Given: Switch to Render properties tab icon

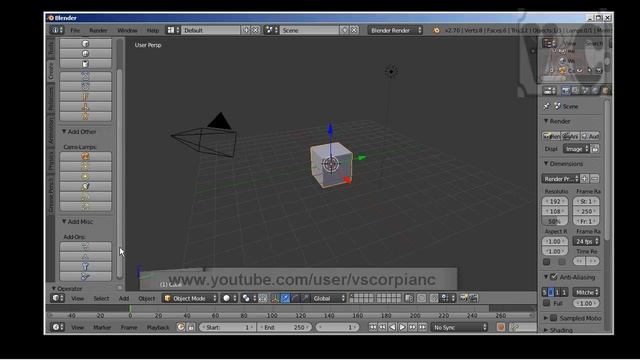Looking at the screenshot, I should coord(566,91).
